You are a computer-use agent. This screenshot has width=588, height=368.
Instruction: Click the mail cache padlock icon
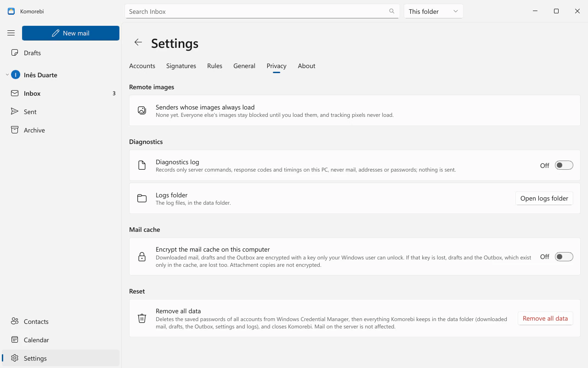142,257
